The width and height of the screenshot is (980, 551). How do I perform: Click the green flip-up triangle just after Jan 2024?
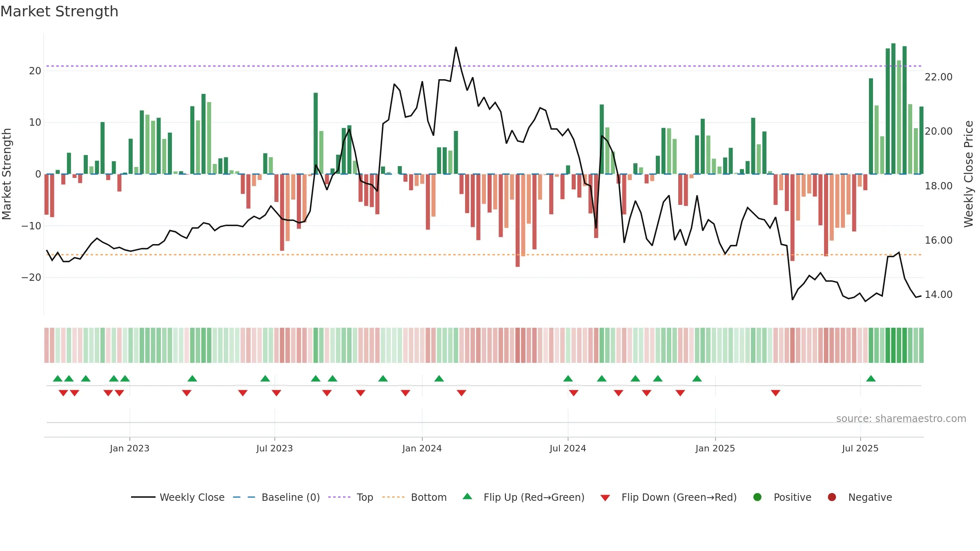tap(439, 378)
